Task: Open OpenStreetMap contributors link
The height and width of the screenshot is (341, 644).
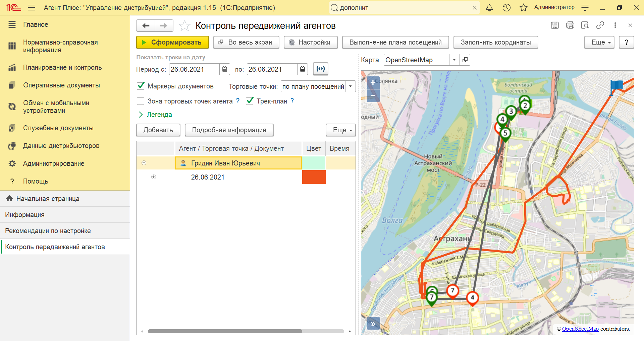Action: (x=580, y=329)
